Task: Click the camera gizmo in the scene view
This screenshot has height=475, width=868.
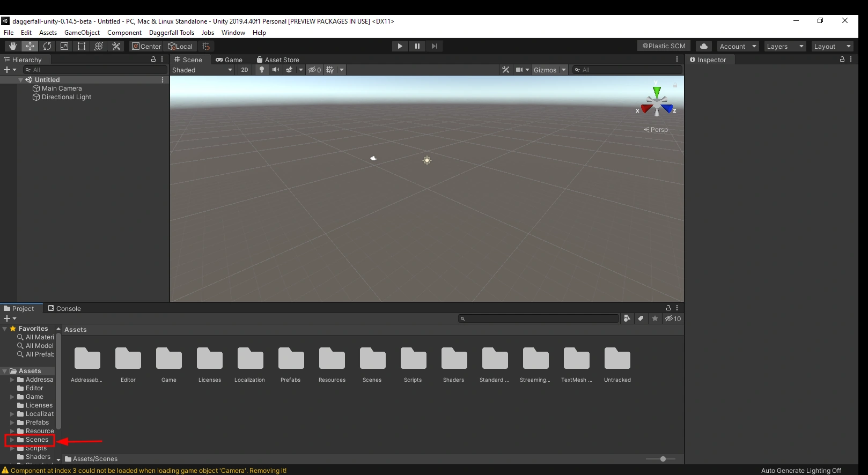Action: [373, 158]
